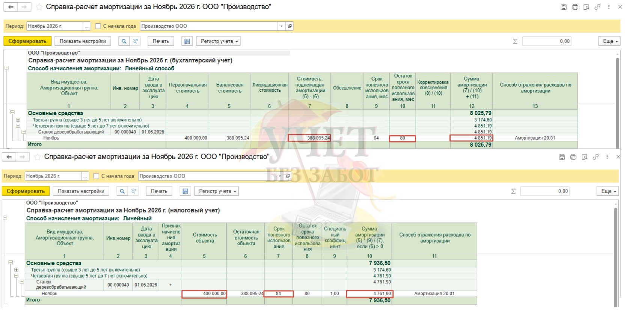Open three-dot menu in upper window title bar
Screen dimensions: 644x326
(x=609, y=7)
